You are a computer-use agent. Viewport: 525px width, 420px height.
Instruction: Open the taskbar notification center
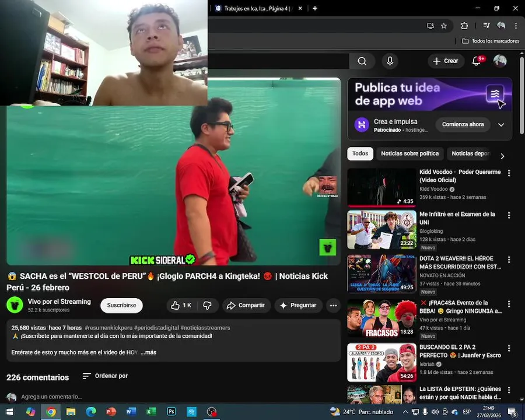512,412
